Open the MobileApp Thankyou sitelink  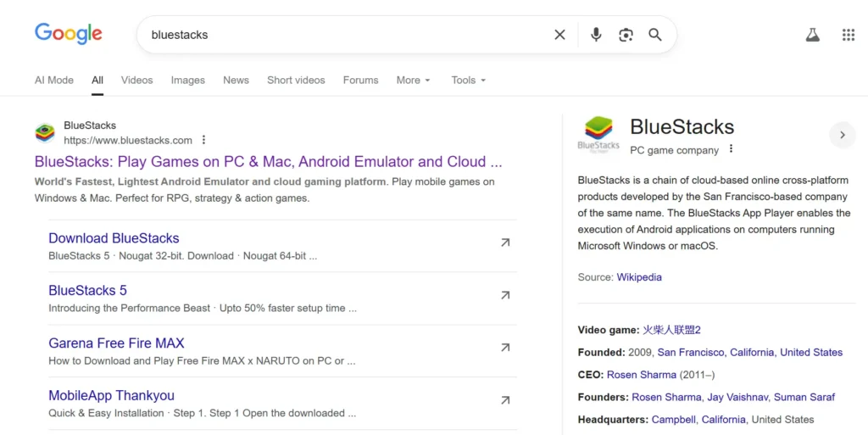[x=111, y=396]
